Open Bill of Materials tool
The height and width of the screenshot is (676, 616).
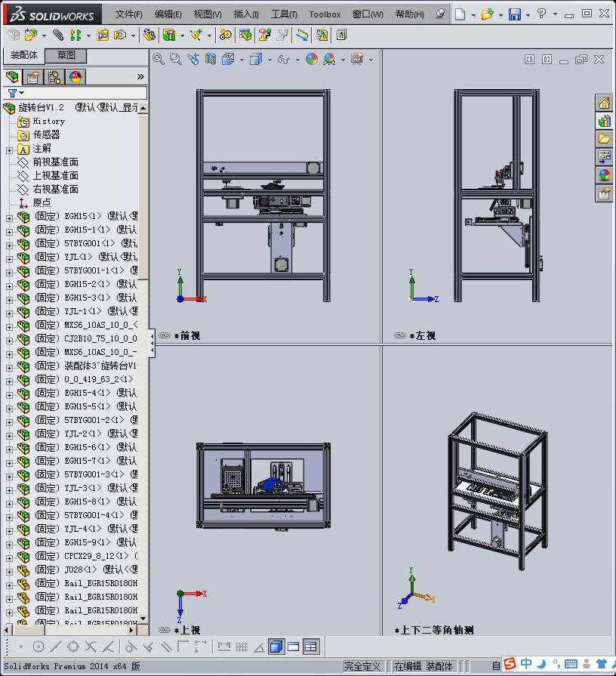(245, 35)
